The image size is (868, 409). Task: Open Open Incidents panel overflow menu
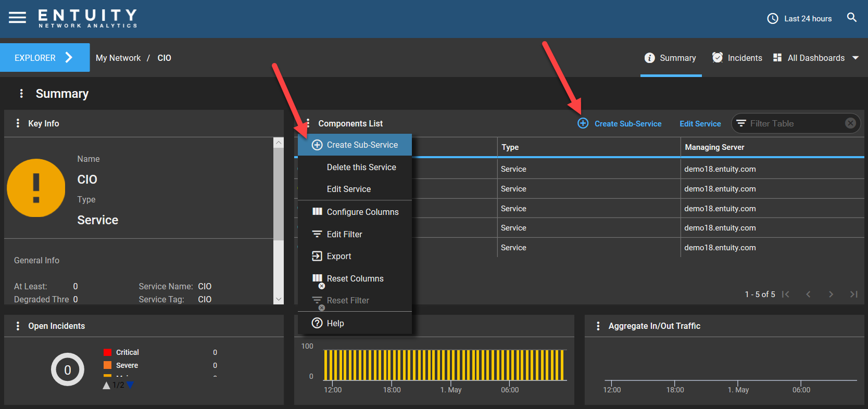[18, 326]
